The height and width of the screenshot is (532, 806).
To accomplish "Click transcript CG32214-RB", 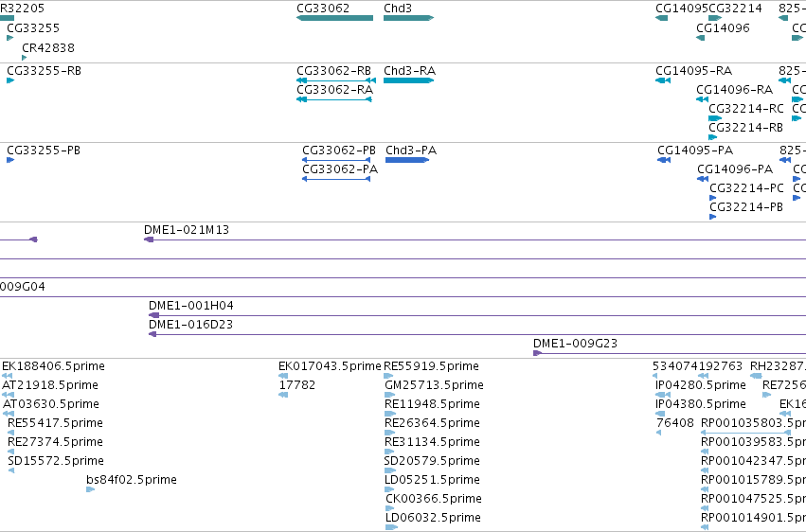I will tap(712, 137).
